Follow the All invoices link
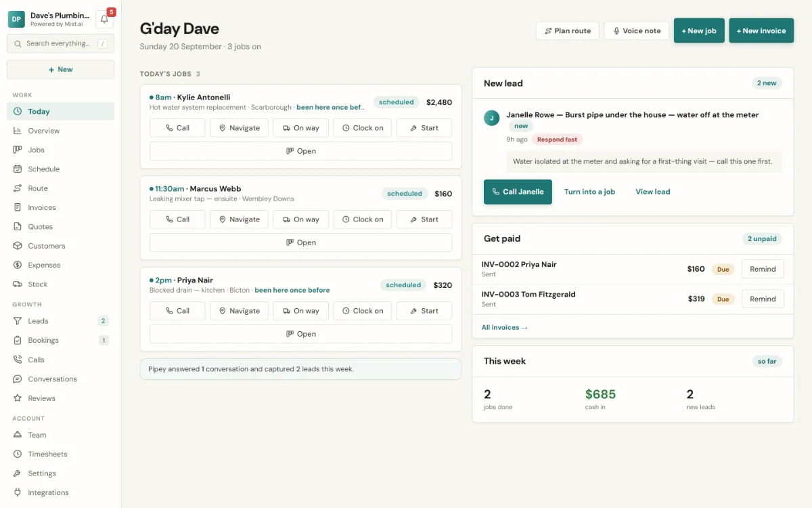 (x=505, y=328)
